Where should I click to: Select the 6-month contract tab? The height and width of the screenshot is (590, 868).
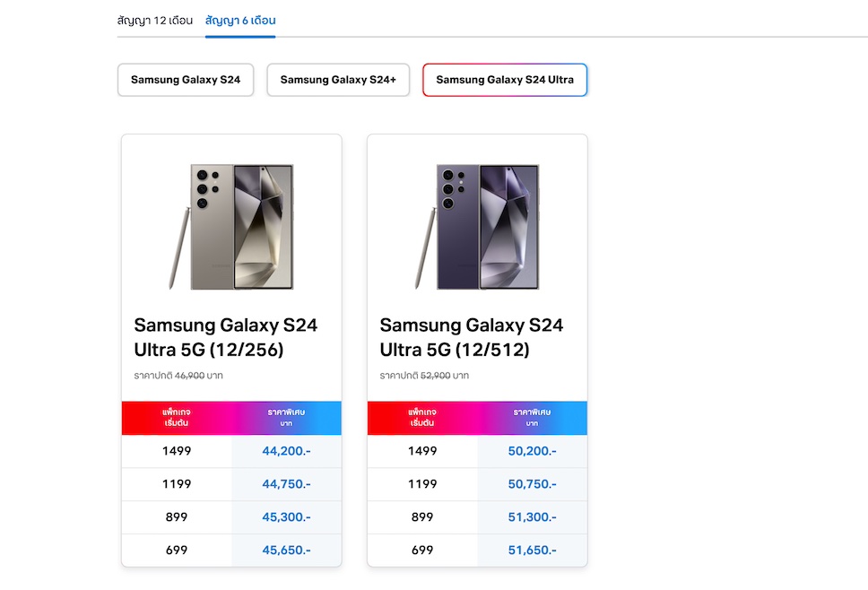[240, 21]
